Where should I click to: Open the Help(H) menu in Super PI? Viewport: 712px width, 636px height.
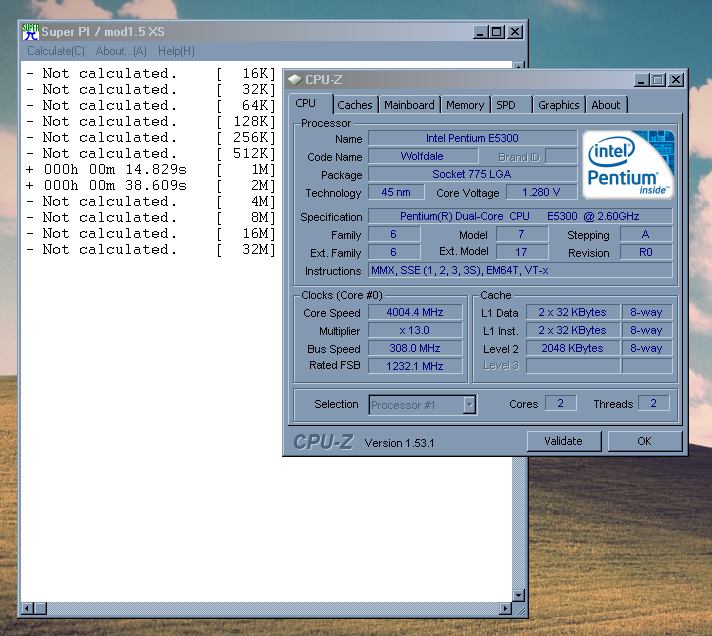coord(176,51)
